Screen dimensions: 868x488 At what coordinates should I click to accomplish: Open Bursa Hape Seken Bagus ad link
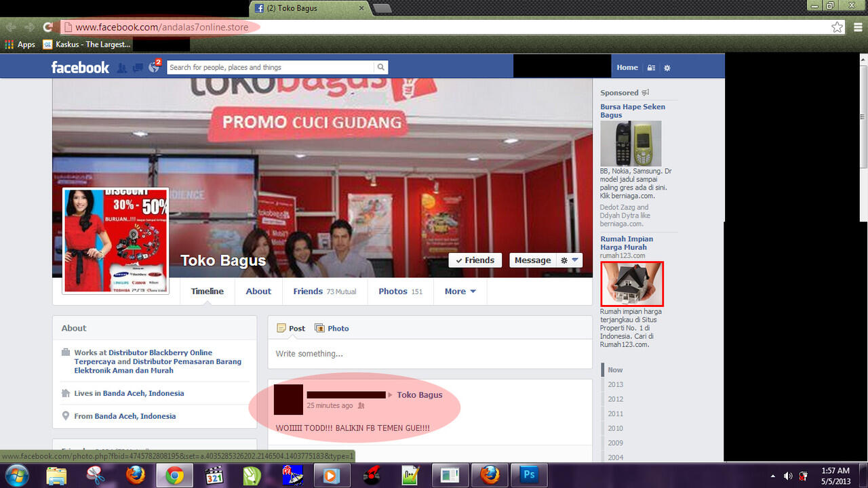tap(633, 110)
